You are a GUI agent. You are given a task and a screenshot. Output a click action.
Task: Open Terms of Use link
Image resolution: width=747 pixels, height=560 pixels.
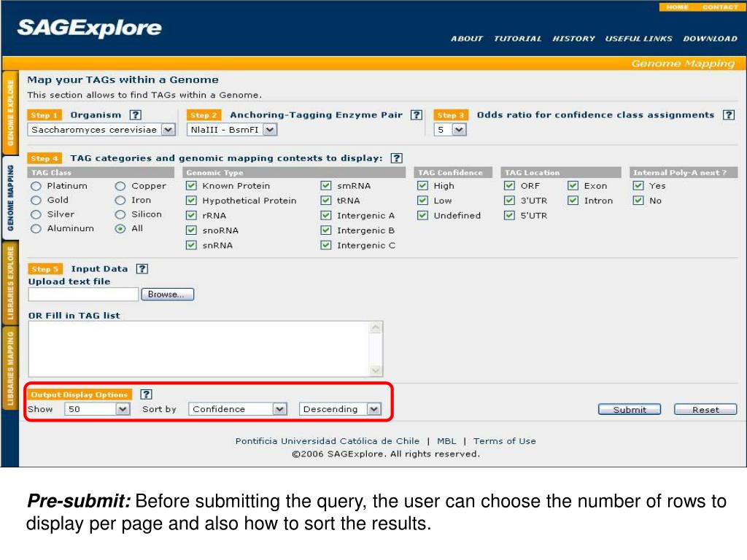coord(505,441)
